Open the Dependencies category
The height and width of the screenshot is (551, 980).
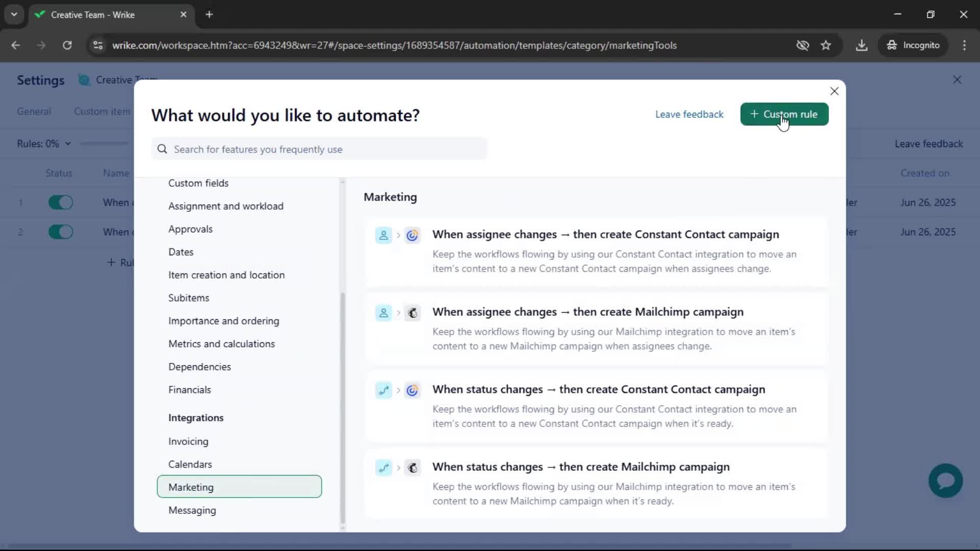coord(200,367)
